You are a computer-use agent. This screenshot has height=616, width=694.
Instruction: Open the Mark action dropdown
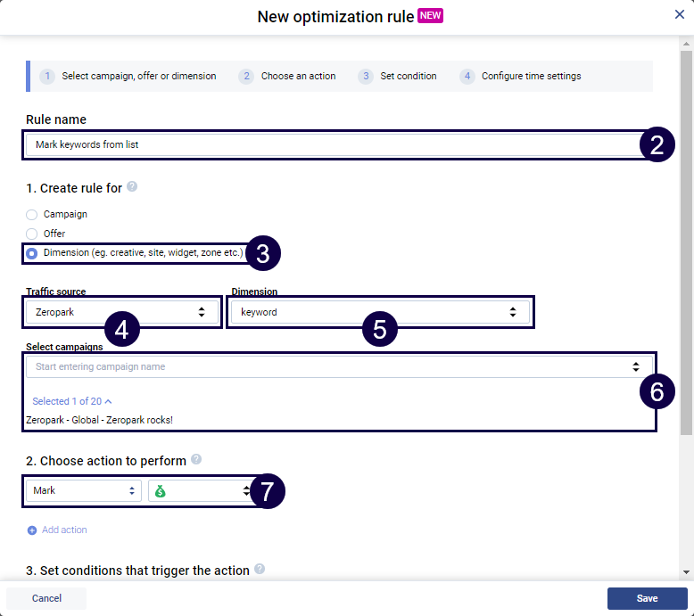[83, 490]
